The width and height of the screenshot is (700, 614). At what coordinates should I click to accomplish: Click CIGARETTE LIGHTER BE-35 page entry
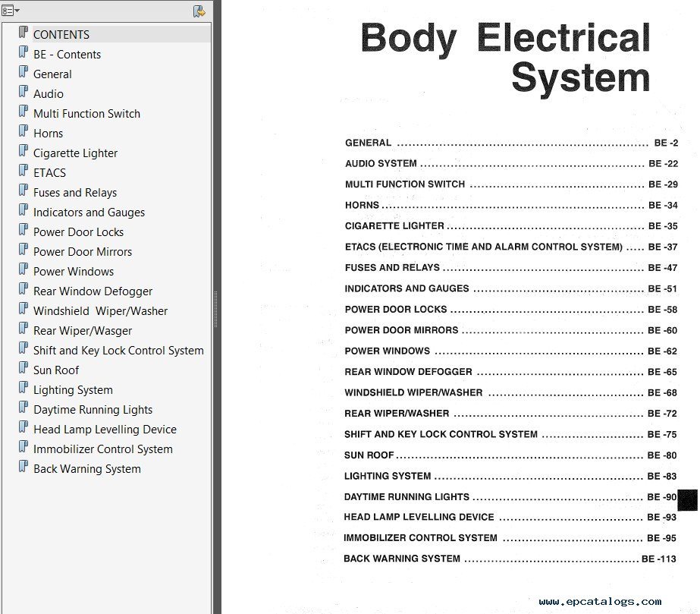coord(511,226)
